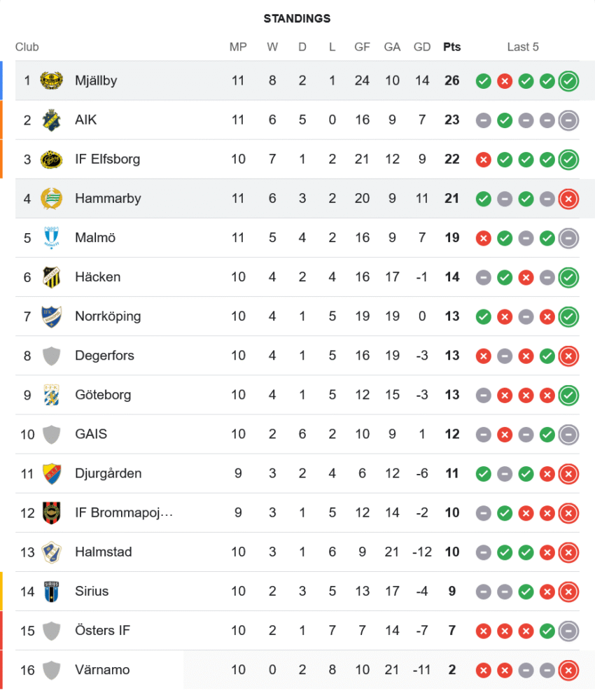Click Mjällby's latest win result circle
Viewport: 595px width, 700px height.
point(568,81)
